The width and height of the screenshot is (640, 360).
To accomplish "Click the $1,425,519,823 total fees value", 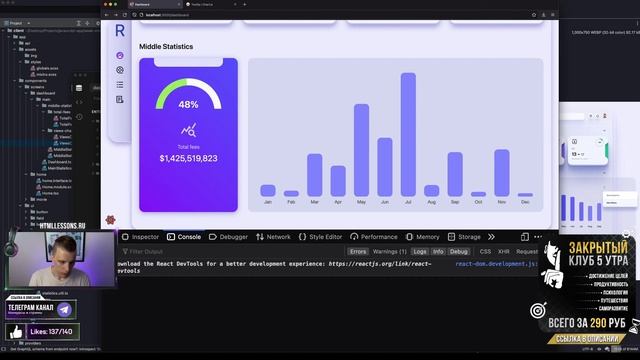I will click(189, 158).
